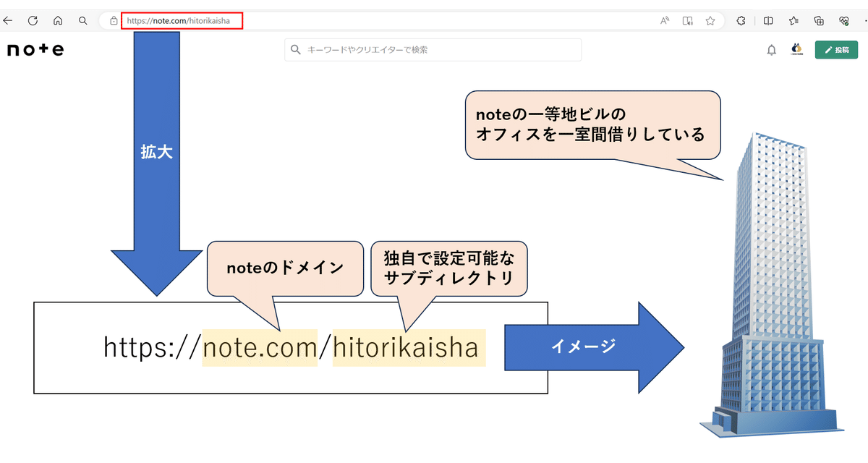Screen dimensions: 868x463
Task: Click the 投稿 publish button
Action: click(836, 50)
